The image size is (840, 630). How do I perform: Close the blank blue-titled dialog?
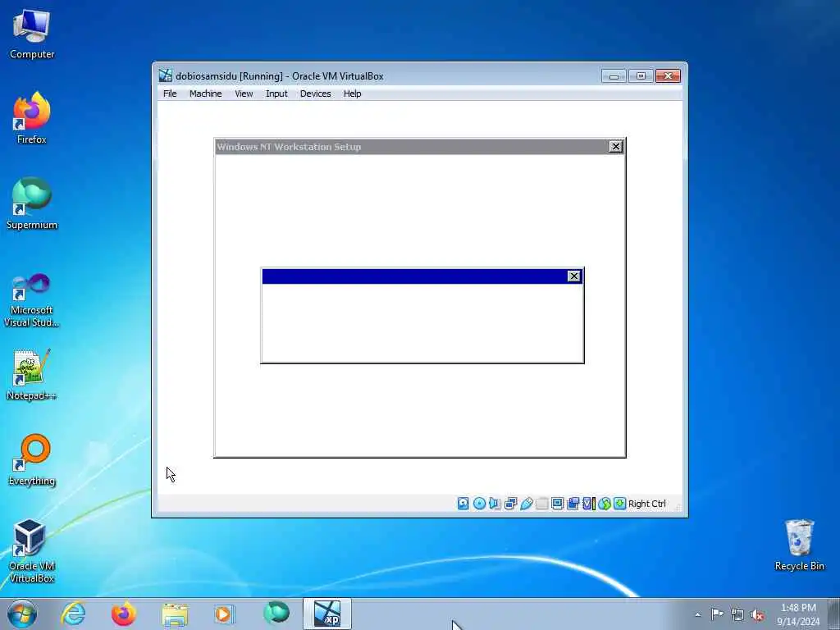coord(573,276)
